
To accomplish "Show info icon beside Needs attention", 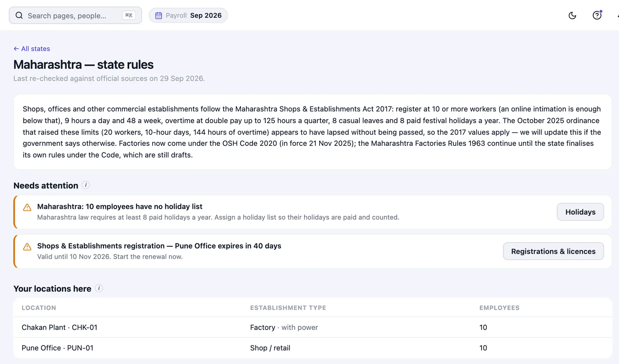I will click(86, 185).
